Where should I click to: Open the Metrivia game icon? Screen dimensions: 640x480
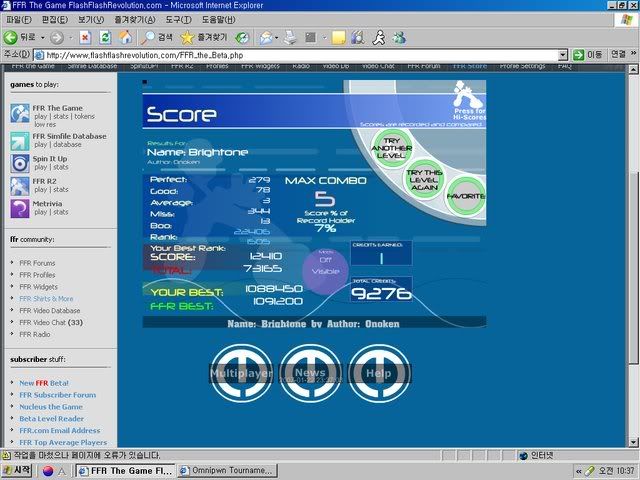(21, 207)
